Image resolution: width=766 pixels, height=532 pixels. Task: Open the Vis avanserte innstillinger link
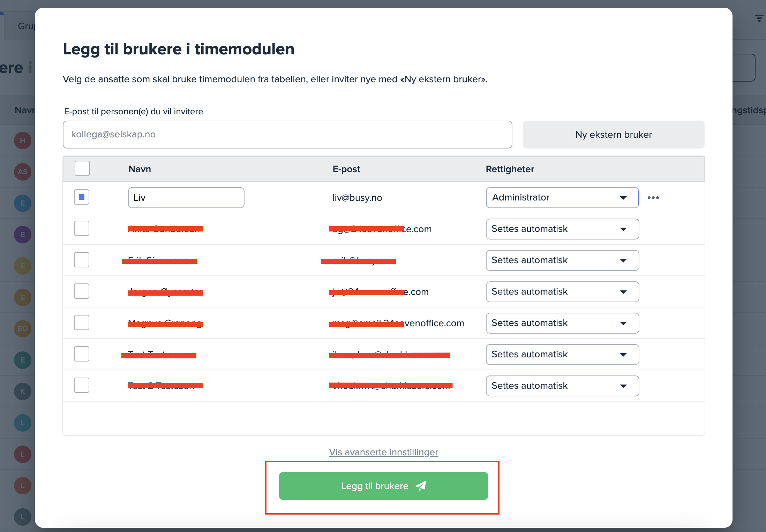383,452
